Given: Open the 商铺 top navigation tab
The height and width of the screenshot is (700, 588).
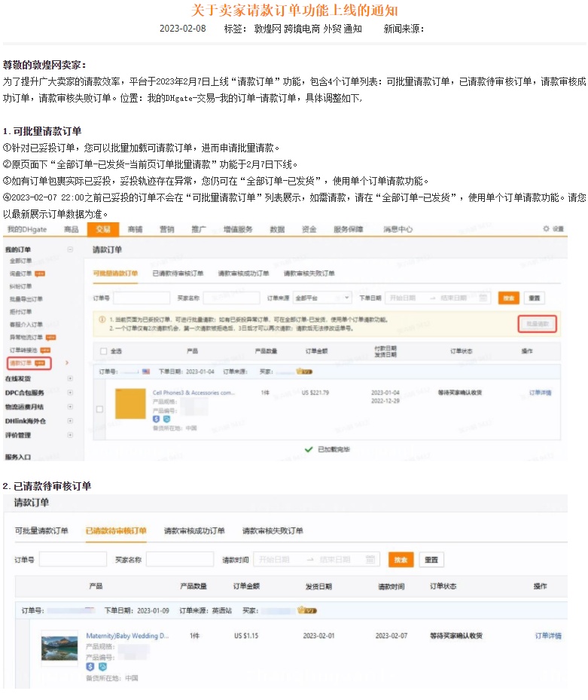Looking at the screenshot, I should (136, 229).
